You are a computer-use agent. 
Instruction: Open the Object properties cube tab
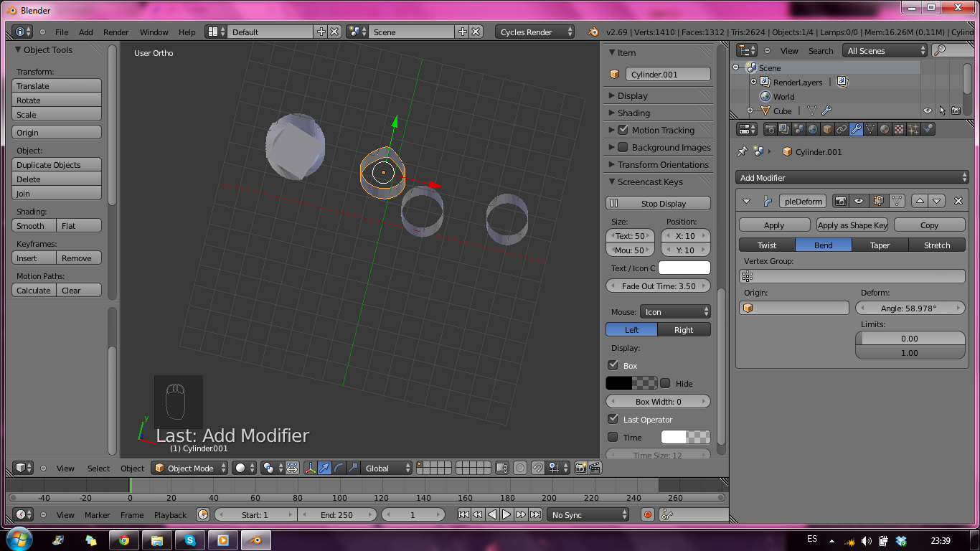(x=827, y=129)
